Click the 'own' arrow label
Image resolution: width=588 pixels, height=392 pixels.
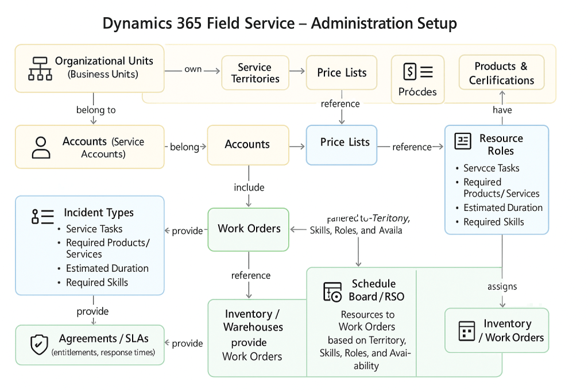[192, 68]
